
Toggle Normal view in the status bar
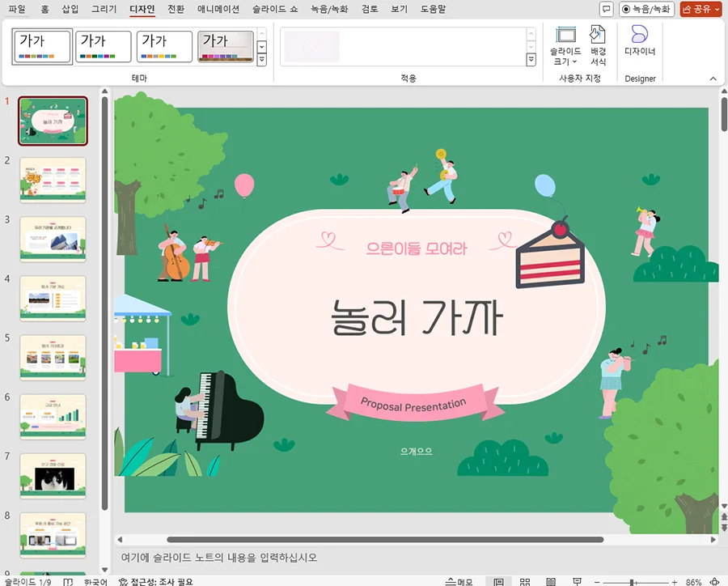(500, 580)
